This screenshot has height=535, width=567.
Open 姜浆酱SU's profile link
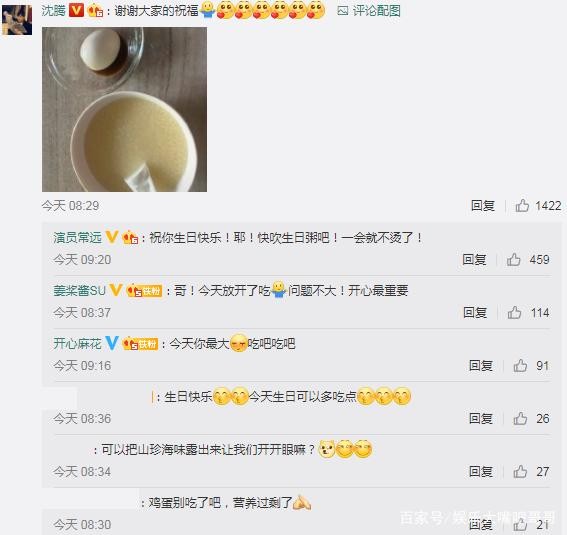click(x=80, y=290)
